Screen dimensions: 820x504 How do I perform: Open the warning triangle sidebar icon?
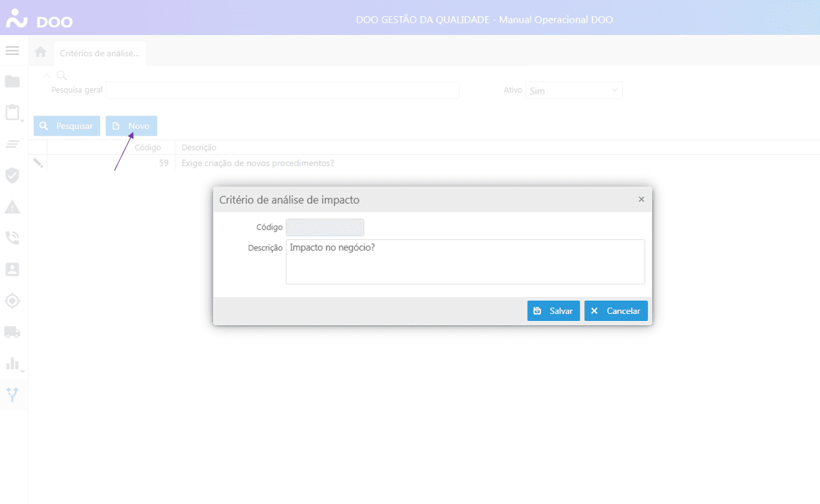[12, 207]
